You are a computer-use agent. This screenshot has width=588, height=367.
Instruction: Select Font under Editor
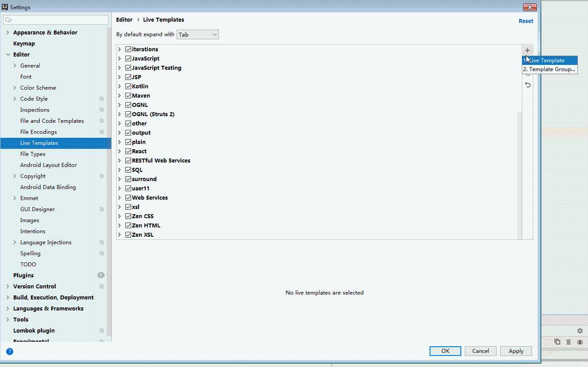[x=26, y=77]
